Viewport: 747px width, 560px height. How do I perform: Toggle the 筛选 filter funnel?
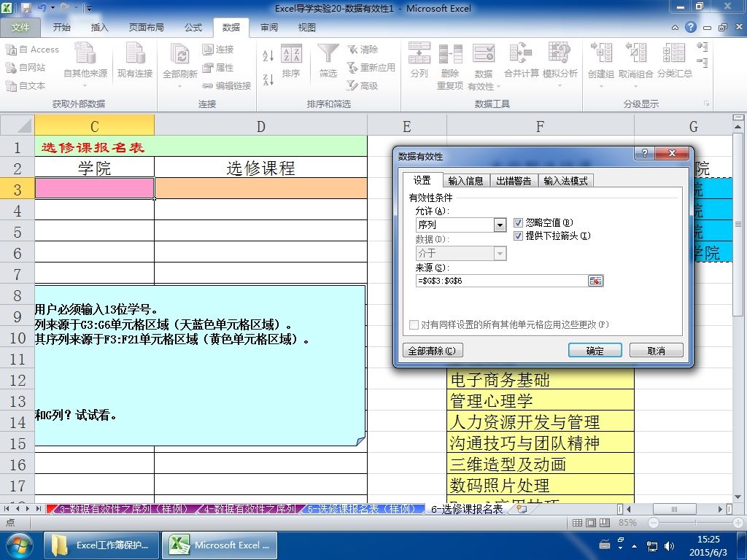click(328, 61)
